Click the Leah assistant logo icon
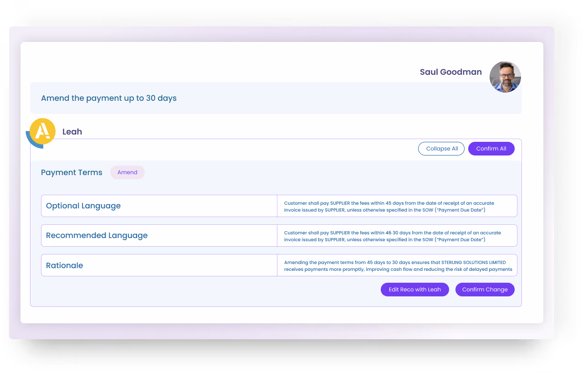 [x=41, y=133]
